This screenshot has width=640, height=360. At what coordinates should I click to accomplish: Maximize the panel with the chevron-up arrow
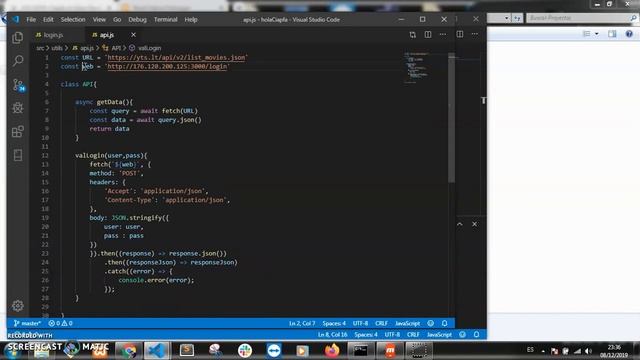tap(460, 224)
